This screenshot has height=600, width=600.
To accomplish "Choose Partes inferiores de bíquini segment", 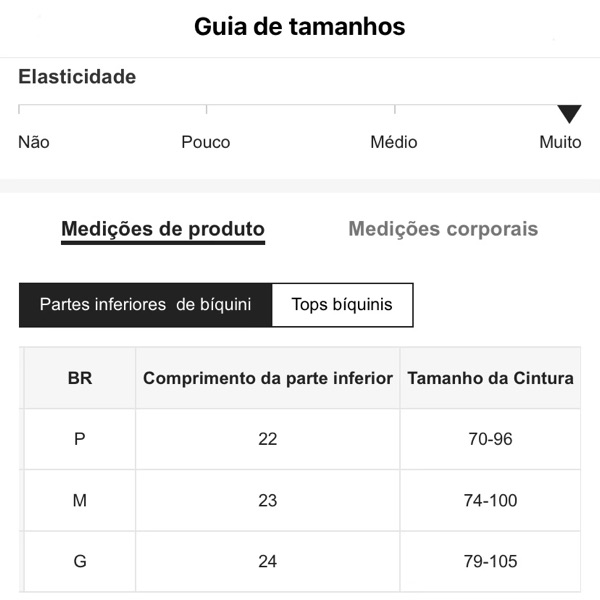I will tap(145, 305).
